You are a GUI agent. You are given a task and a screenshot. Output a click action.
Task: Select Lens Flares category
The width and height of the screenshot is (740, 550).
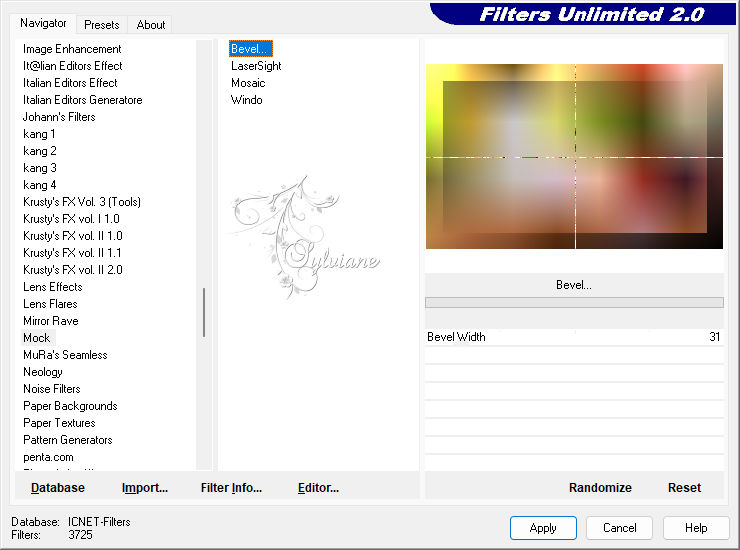pyautogui.click(x=50, y=304)
